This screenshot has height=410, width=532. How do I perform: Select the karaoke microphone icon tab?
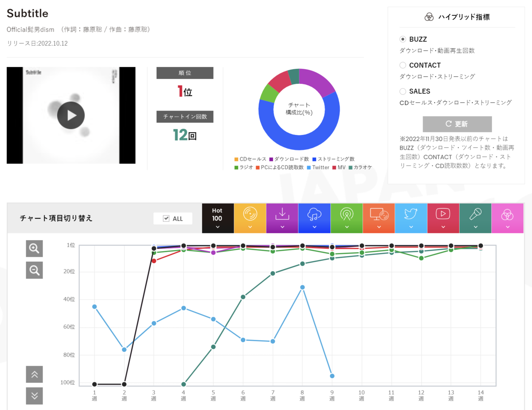point(476,218)
